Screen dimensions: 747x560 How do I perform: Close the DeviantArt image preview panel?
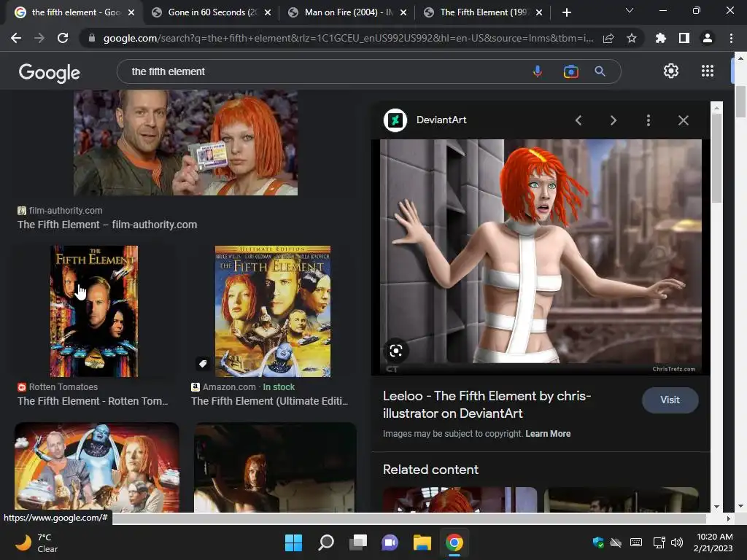tap(683, 120)
